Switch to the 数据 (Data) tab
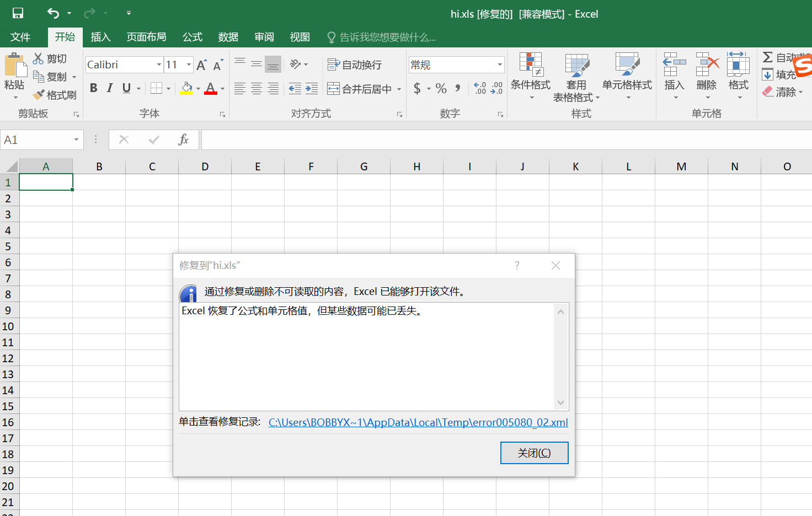 point(228,37)
